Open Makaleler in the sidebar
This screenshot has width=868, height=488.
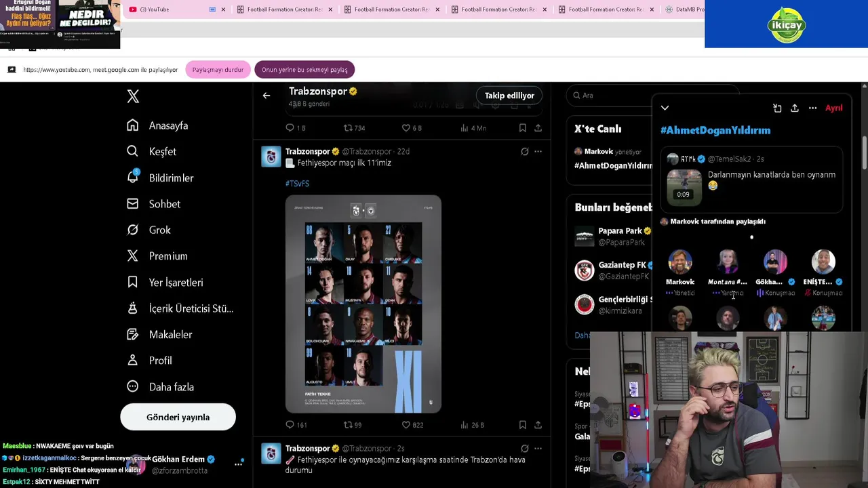[159, 334]
